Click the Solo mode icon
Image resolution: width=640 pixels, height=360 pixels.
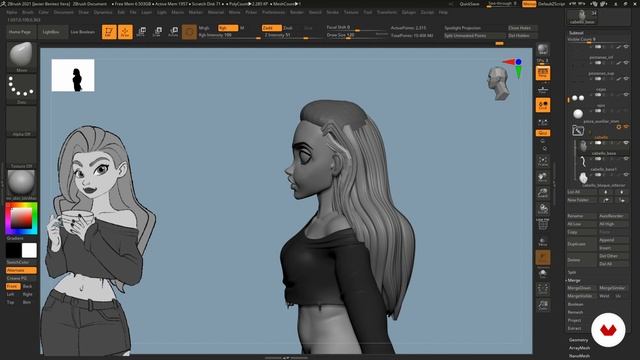pos(543,273)
